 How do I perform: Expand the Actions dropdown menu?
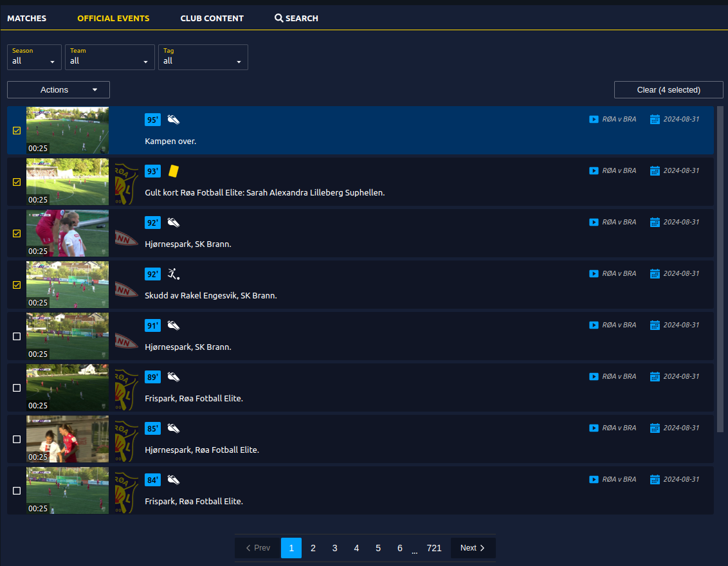(x=58, y=89)
